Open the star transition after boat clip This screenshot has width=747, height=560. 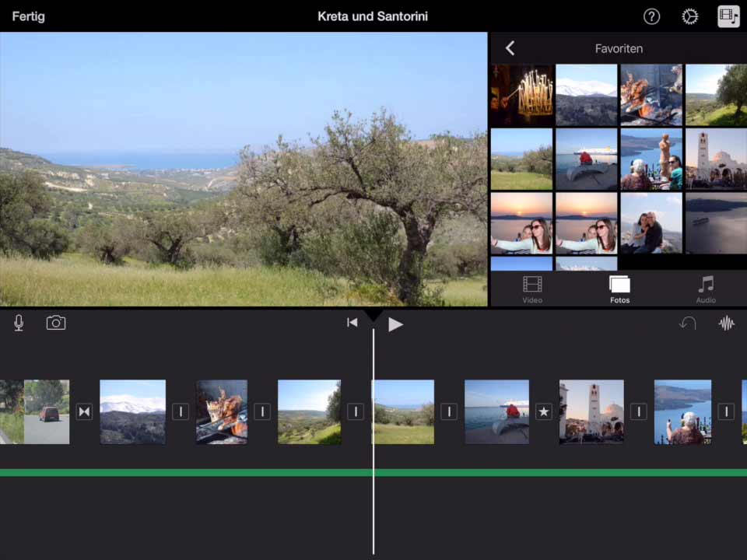[544, 411]
